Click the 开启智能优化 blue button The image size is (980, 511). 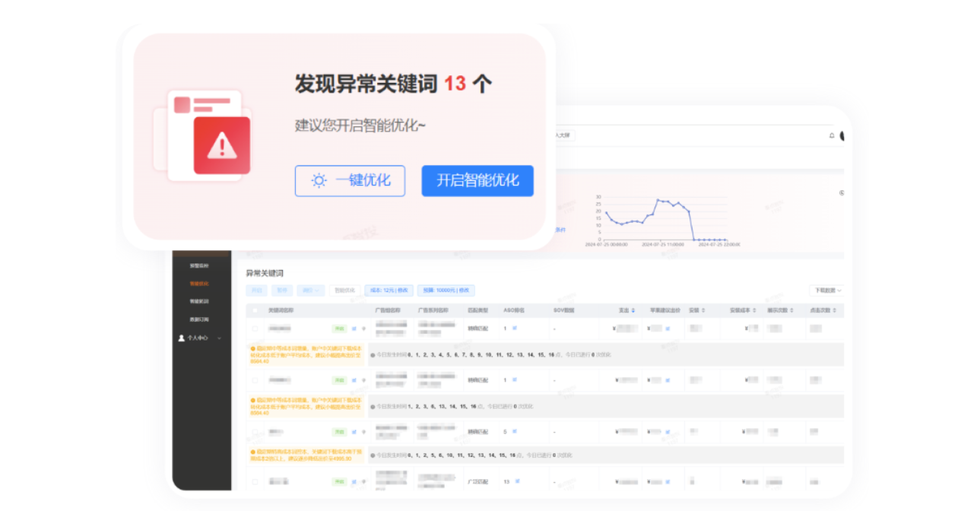477,180
